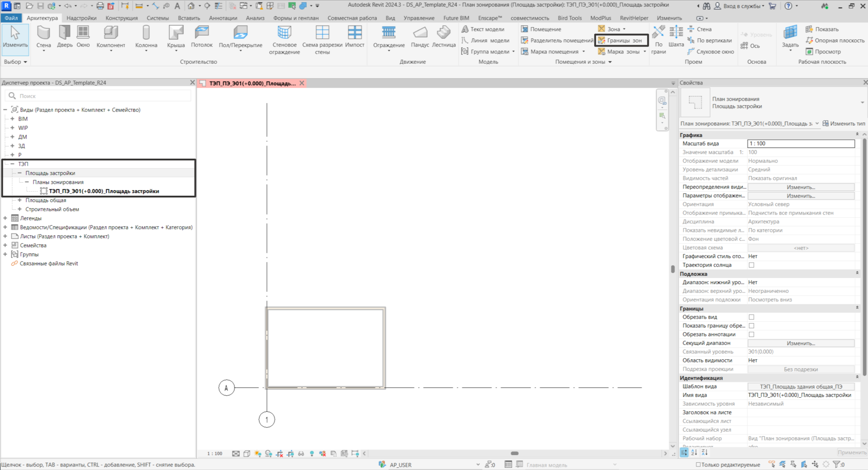Click the Изменить тип button
868x470 pixels.
[844, 123]
